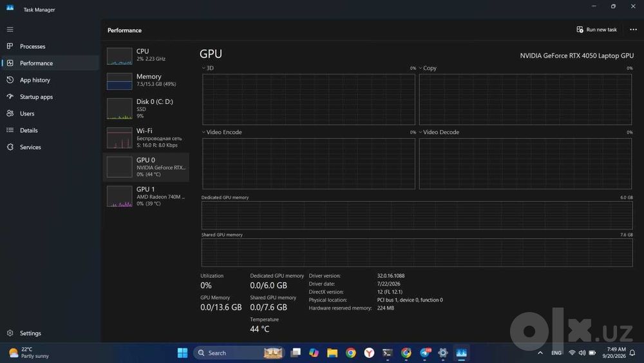Launch Copilot from the taskbar
The width and height of the screenshot is (644, 363).
(314, 353)
